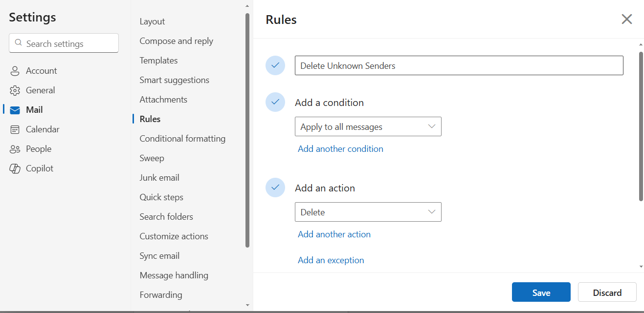The width and height of the screenshot is (644, 313).
Task: Go to Forwarding settings
Action: [x=161, y=295]
